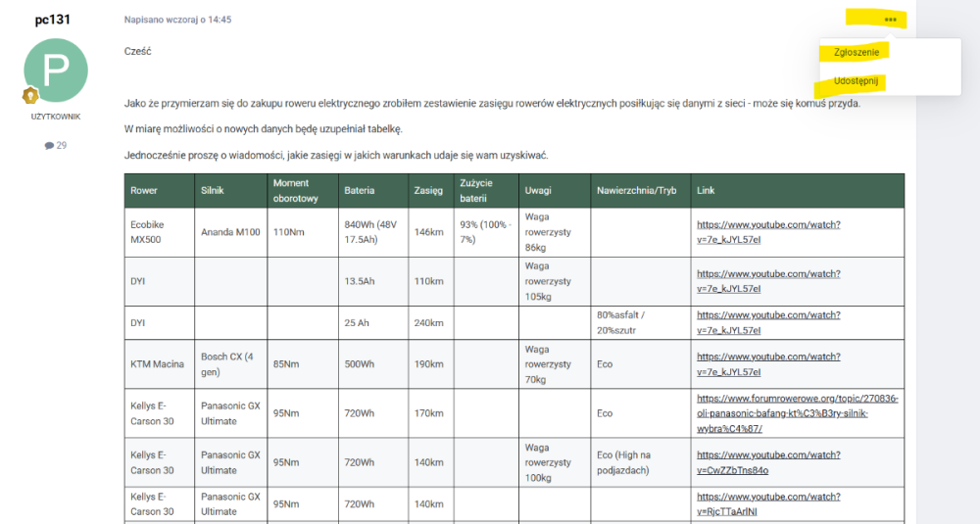980x524 pixels.
Task: Click the 'Zasięg' column header
Action: pyautogui.click(x=430, y=191)
